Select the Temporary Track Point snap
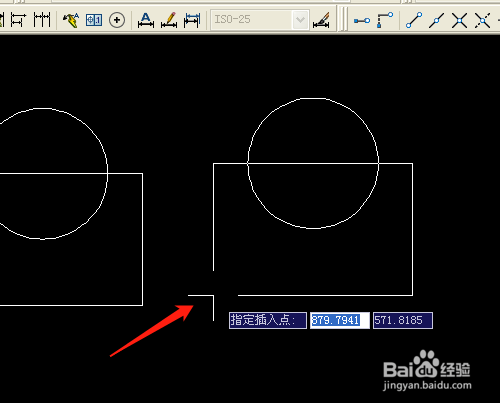 [362, 21]
